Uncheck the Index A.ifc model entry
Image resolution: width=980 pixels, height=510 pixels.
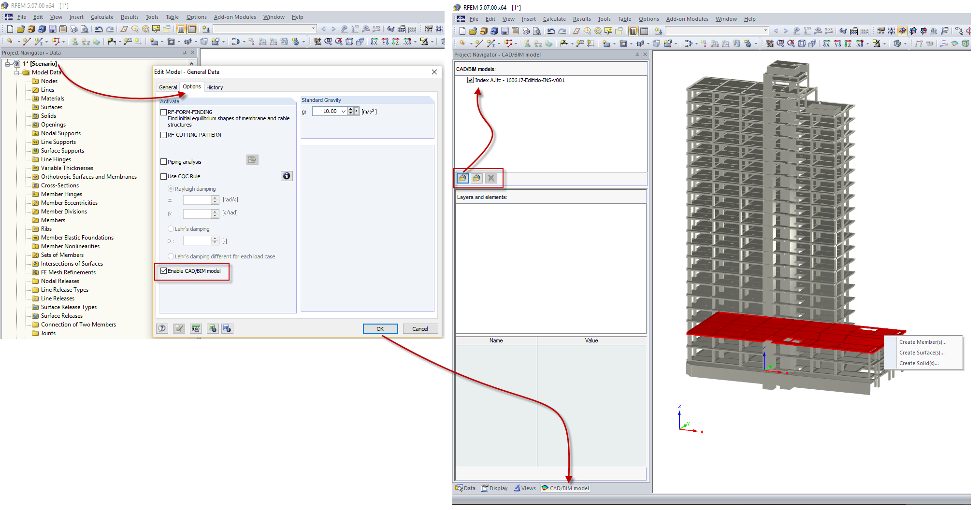470,80
